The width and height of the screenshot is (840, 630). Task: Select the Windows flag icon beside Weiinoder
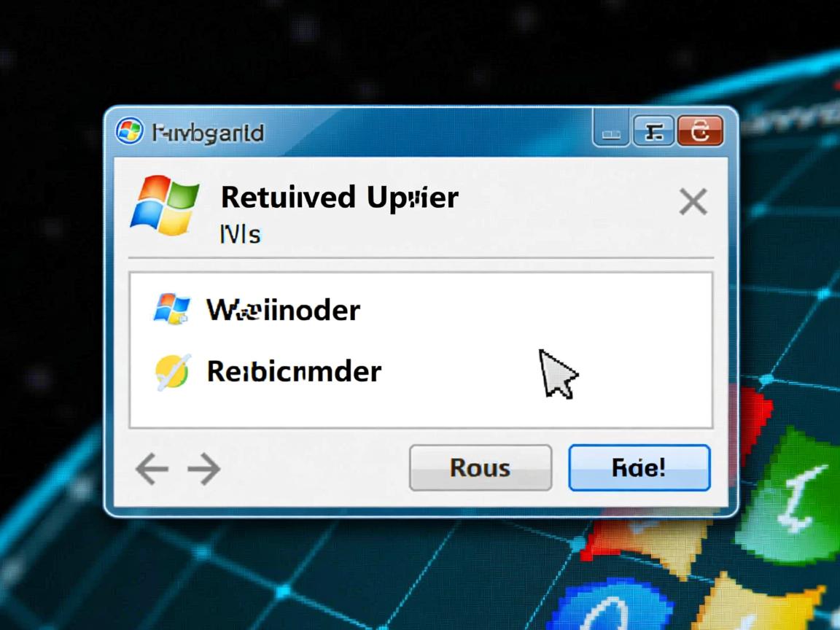point(171,309)
